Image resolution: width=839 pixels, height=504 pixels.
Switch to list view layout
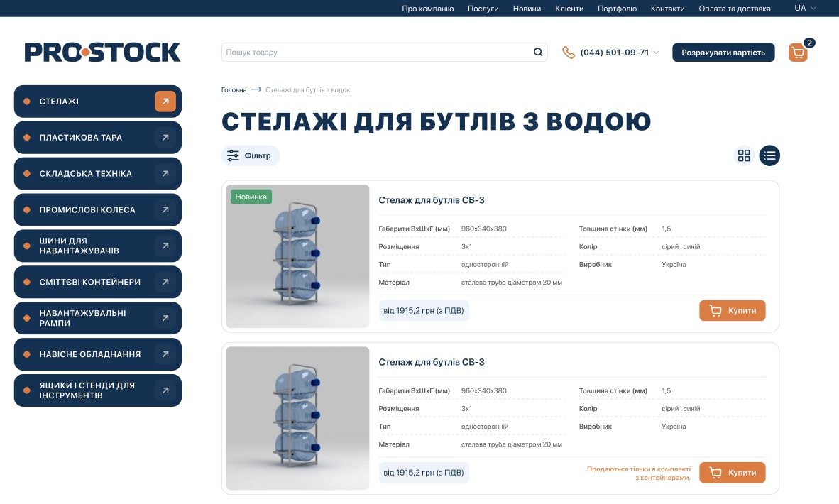tap(769, 155)
